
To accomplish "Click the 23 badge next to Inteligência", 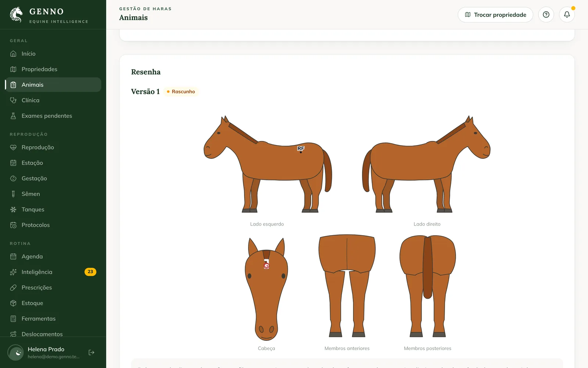I will (90, 272).
